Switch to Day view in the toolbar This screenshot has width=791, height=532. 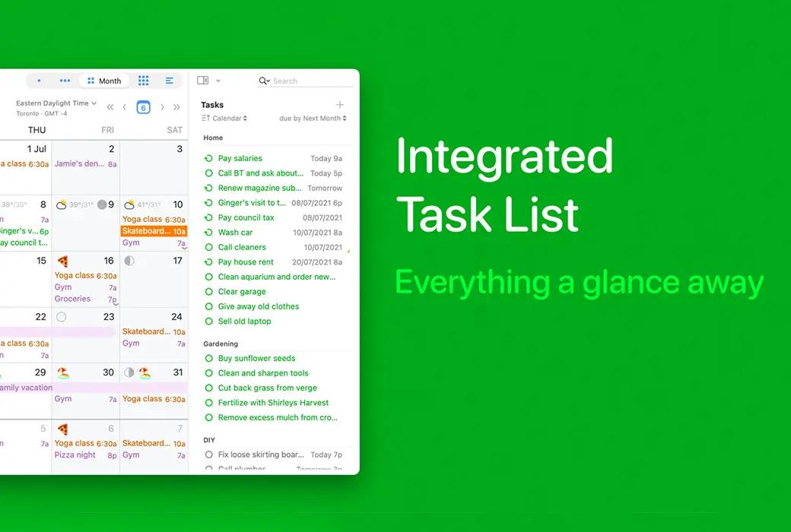(40, 81)
